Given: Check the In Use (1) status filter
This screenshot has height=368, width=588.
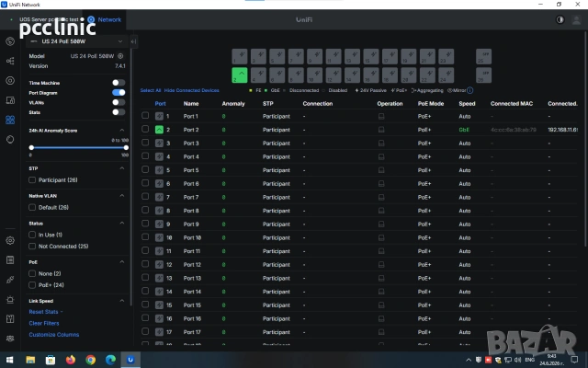Looking at the screenshot, I should click(32, 235).
